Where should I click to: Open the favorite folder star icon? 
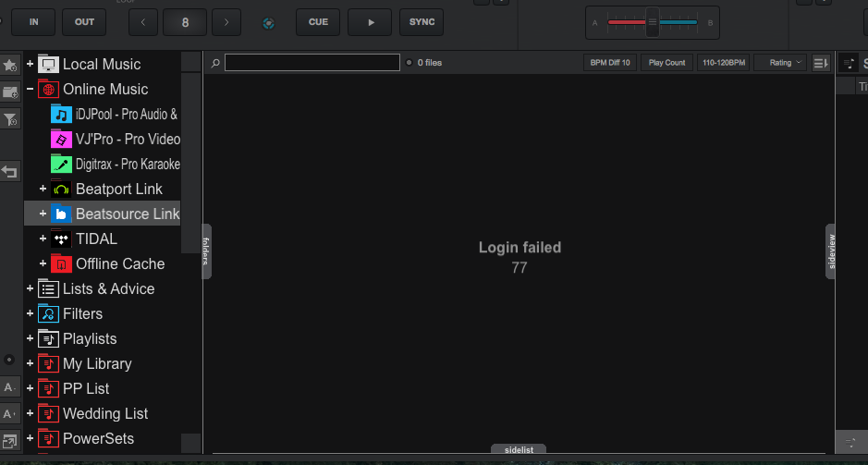click(x=10, y=65)
